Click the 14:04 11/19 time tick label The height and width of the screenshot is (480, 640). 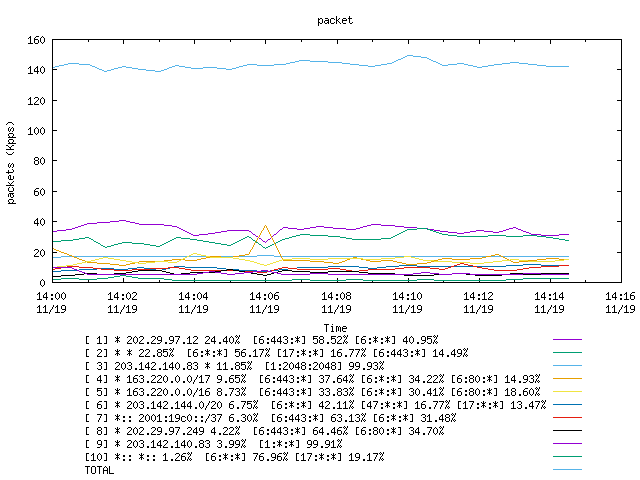tap(193, 302)
